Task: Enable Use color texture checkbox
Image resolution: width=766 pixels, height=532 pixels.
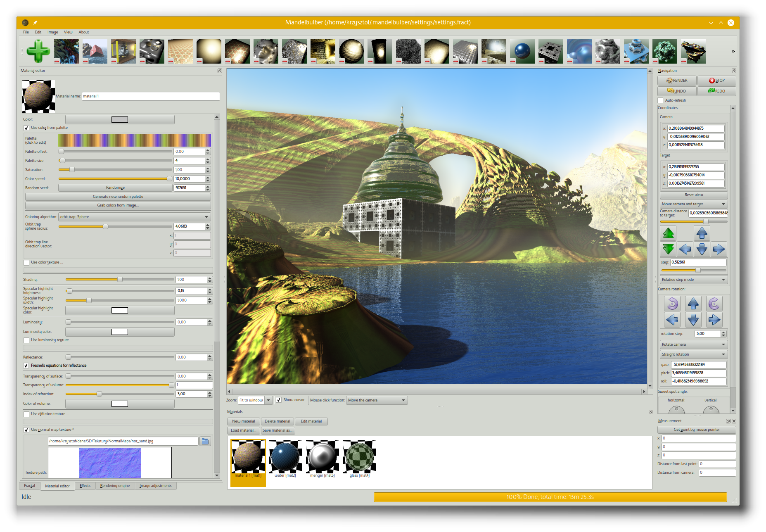Action: coord(26,263)
